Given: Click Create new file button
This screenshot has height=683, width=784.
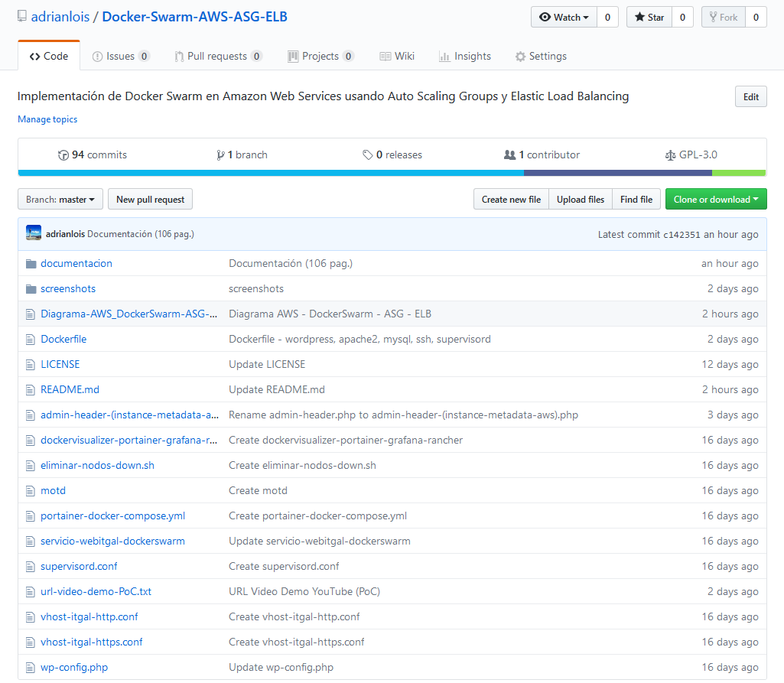Looking at the screenshot, I should [511, 199].
